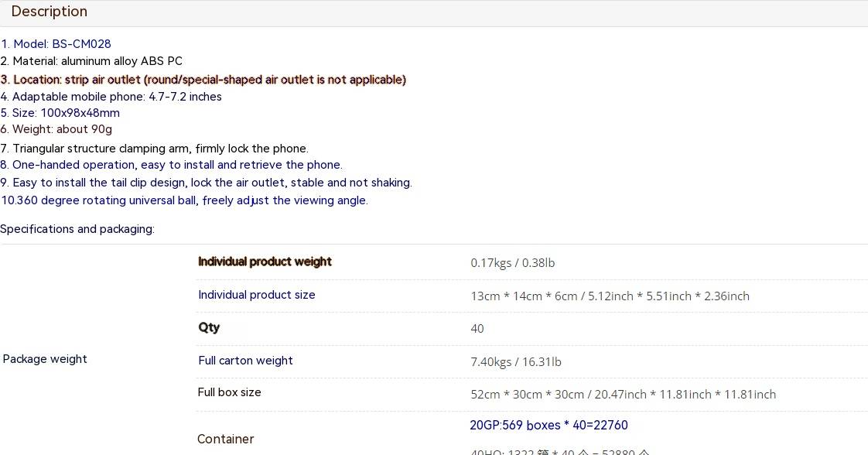Click the Individual product weight label
Image resolution: width=868 pixels, height=455 pixels.
coord(265,262)
